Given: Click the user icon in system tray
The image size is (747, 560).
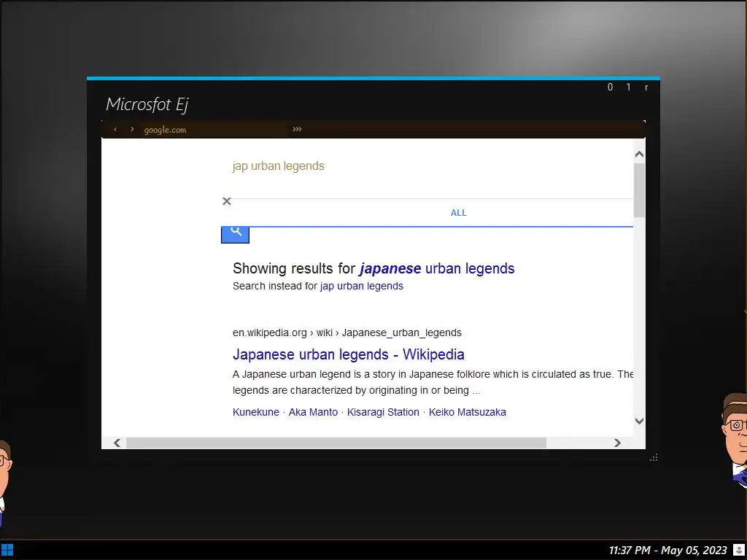Looking at the screenshot, I should click(738, 551).
